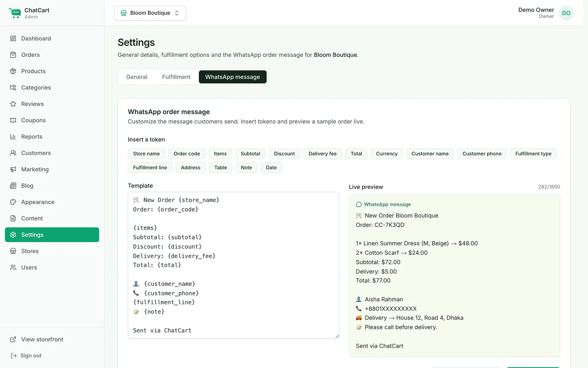Insert the Fulfillment type token

pyautogui.click(x=533, y=154)
